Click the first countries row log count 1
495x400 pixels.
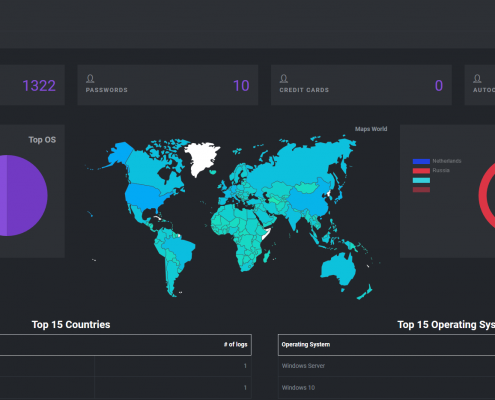[245, 366]
